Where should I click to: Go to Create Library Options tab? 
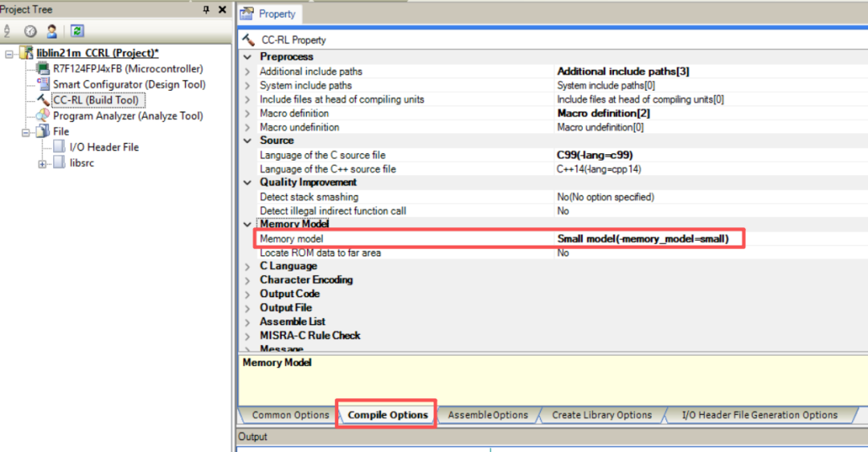(x=601, y=415)
